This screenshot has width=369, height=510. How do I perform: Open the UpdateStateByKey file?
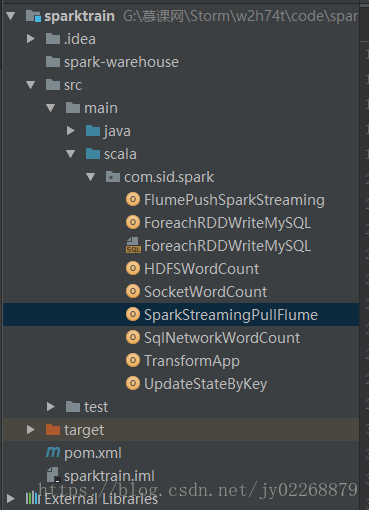205,384
